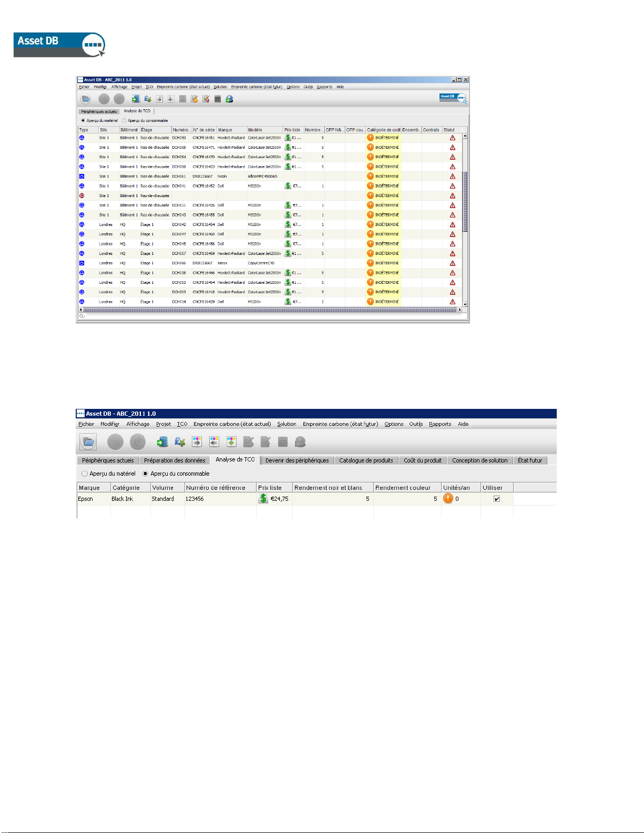The width and height of the screenshot is (644, 833).
Task: Undo button in consumables window toolbar
Action: pos(115,442)
